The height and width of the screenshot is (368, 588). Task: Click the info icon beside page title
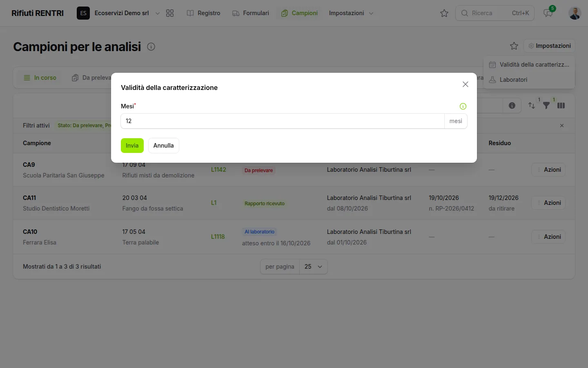[x=151, y=47]
